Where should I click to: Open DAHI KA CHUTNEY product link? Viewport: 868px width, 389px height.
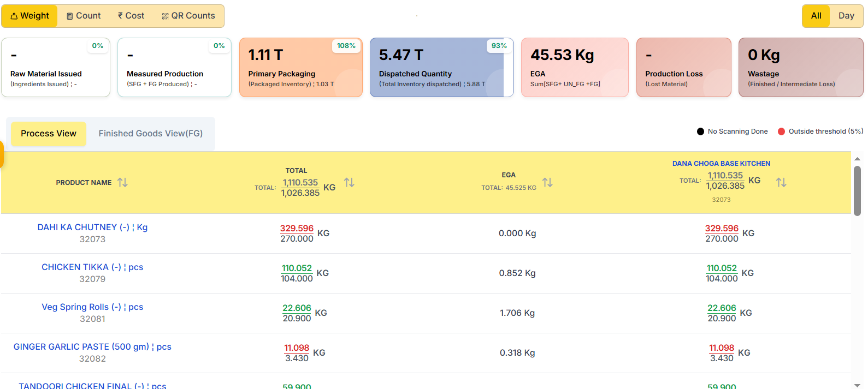[92, 228]
